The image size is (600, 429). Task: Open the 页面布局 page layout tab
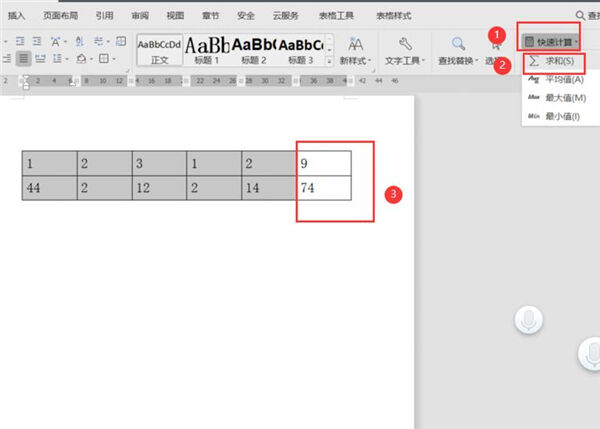[x=60, y=16]
